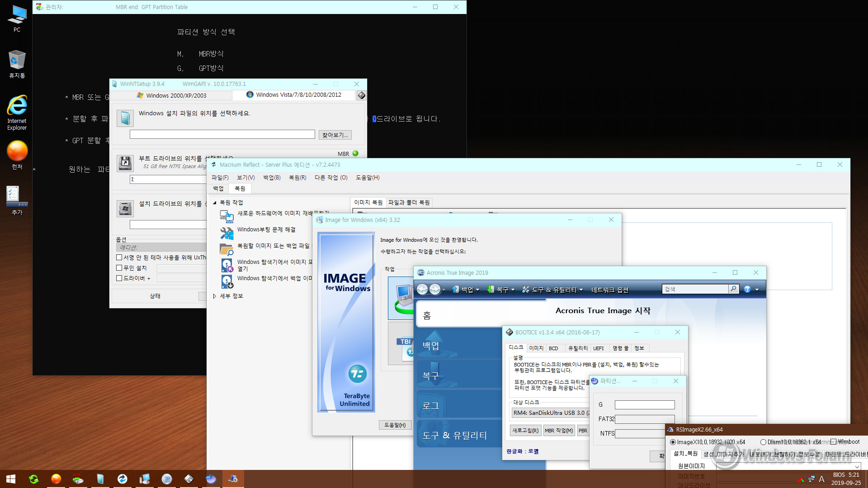The width and height of the screenshot is (868, 488).
Task: Click the boot drive floppy icon in WinNTSetup
Action: (x=125, y=163)
